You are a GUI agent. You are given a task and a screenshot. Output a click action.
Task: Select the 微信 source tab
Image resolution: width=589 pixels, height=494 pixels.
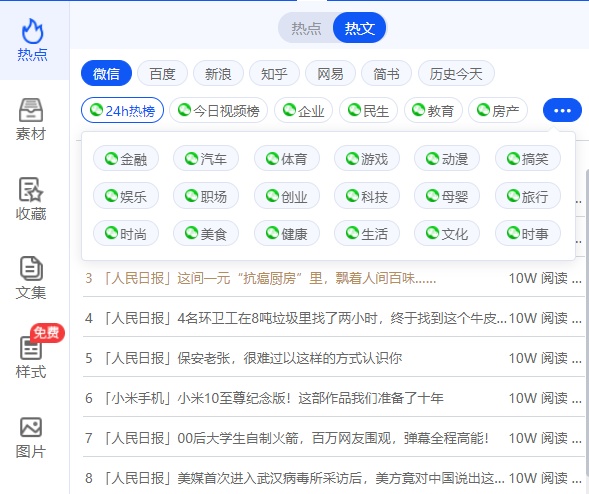click(x=106, y=74)
